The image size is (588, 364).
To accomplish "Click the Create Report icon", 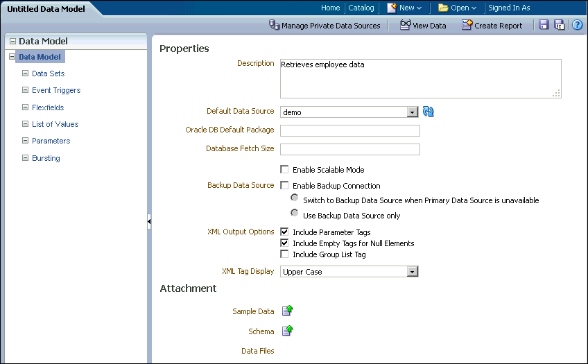I will 467,25.
